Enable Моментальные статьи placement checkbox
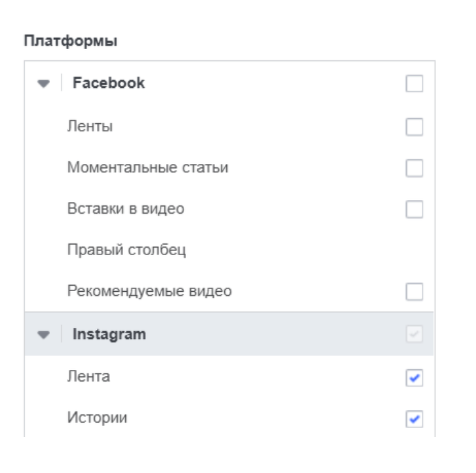The height and width of the screenshot is (473, 476). point(414,168)
